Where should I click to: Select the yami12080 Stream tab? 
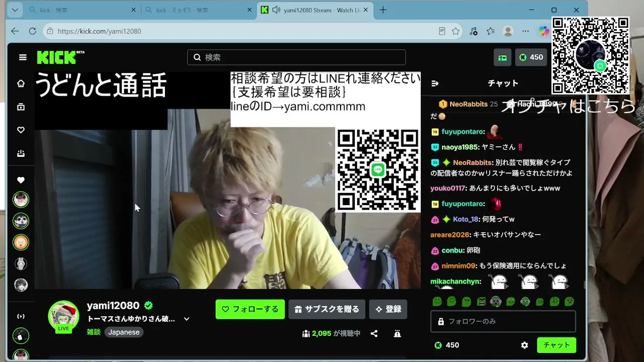(314, 10)
